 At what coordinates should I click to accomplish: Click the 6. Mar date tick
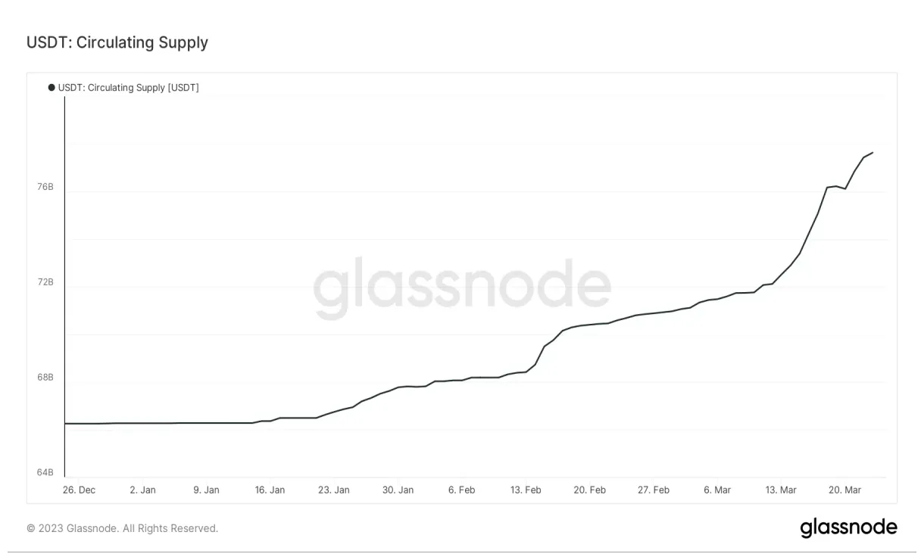716,490
